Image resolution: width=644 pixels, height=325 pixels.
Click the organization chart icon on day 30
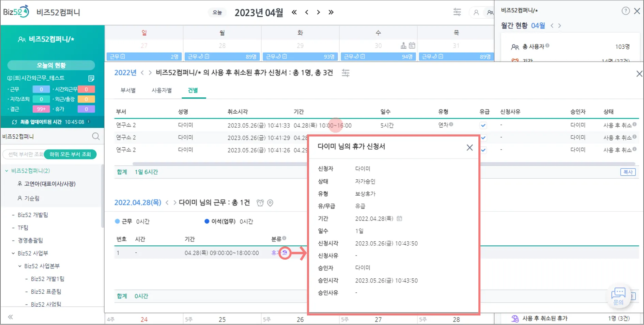coord(403,46)
